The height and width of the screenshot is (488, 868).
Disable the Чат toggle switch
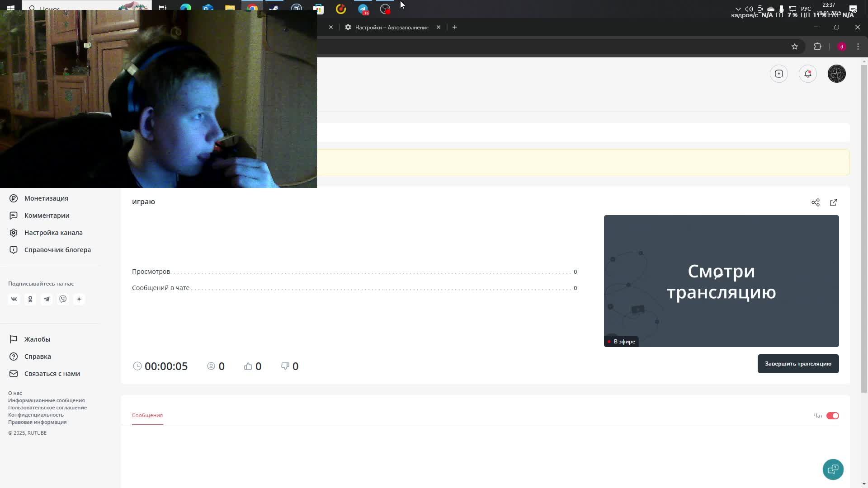coord(832,416)
